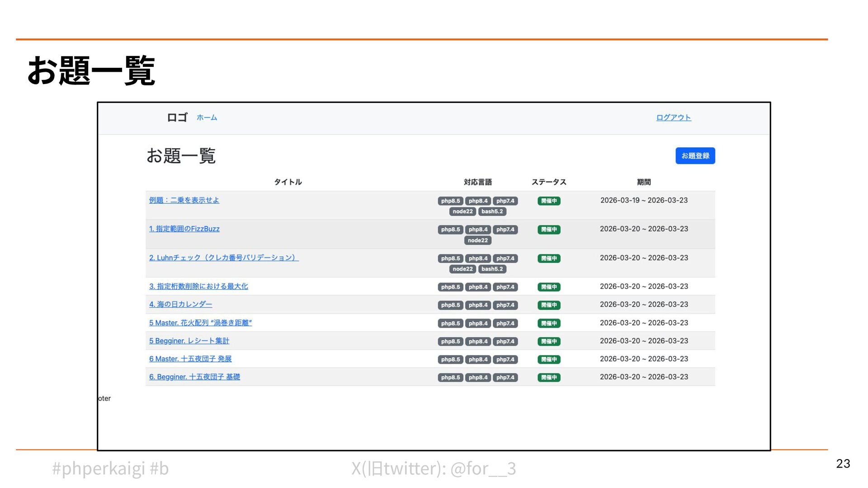Open 1. 指定範囲のFizzBuzz problem
Image resolution: width=868 pixels, height=488 pixels.
(x=184, y=229)
